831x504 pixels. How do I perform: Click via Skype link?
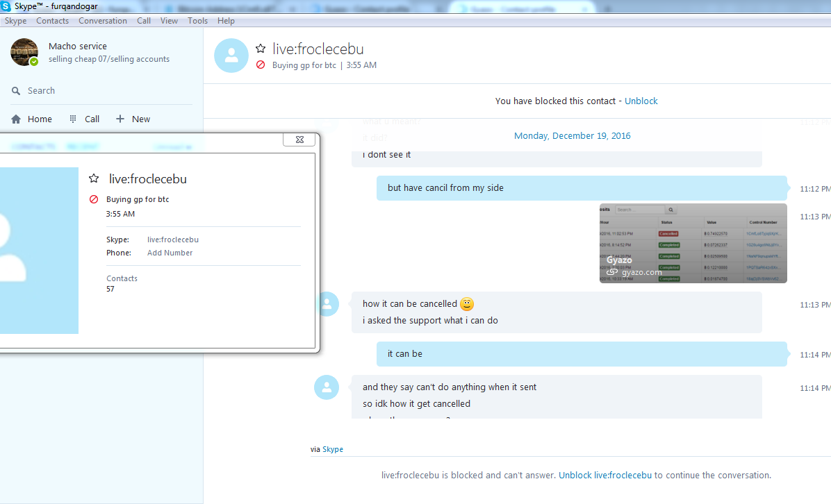tap(333, 449)
